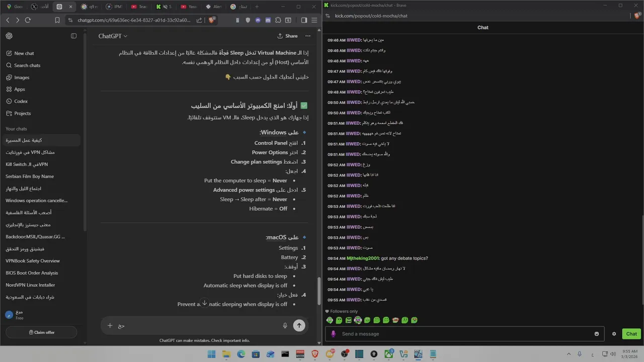The width and height of the screenshot is (644, 362).
Task: Open a new browser tab
Action: [257, 7]
